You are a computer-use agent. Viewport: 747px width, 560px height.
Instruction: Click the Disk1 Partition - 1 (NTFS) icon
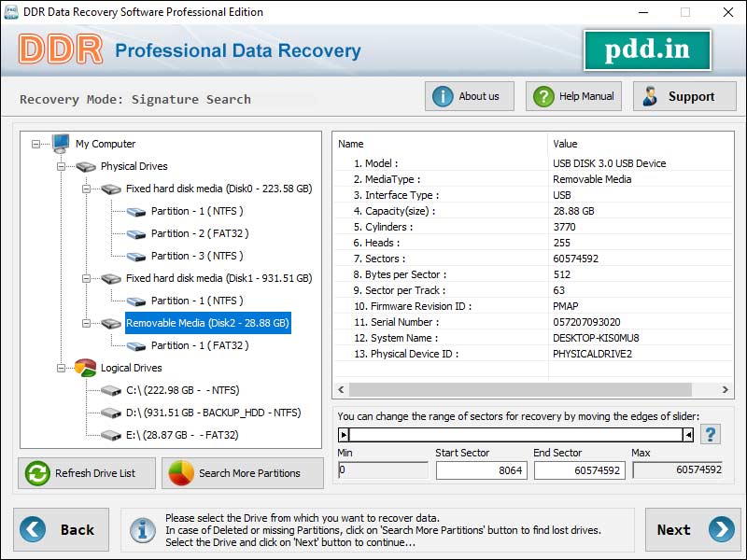point(136,301)
